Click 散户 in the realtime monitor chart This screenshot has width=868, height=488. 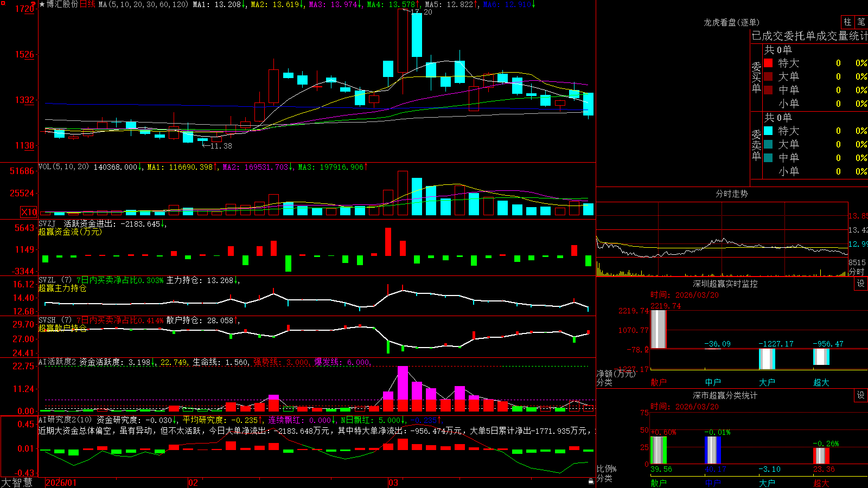(x=659, y=382)
